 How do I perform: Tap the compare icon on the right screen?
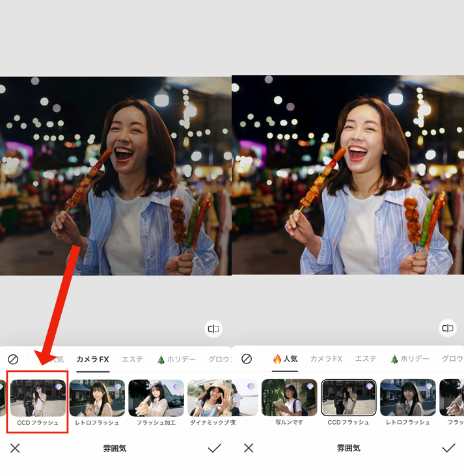point(447,328)
